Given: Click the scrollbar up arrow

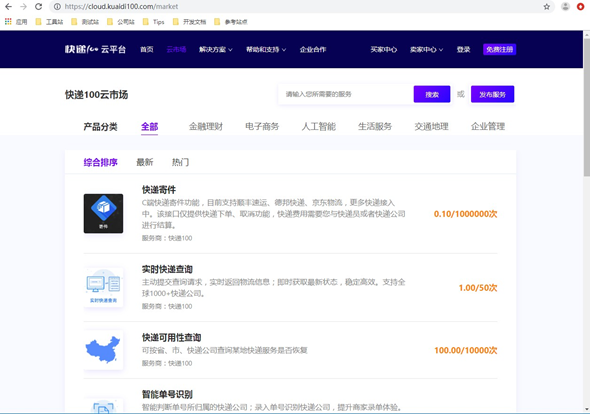Looking at the screenshot, I should [x=587, y=34].
